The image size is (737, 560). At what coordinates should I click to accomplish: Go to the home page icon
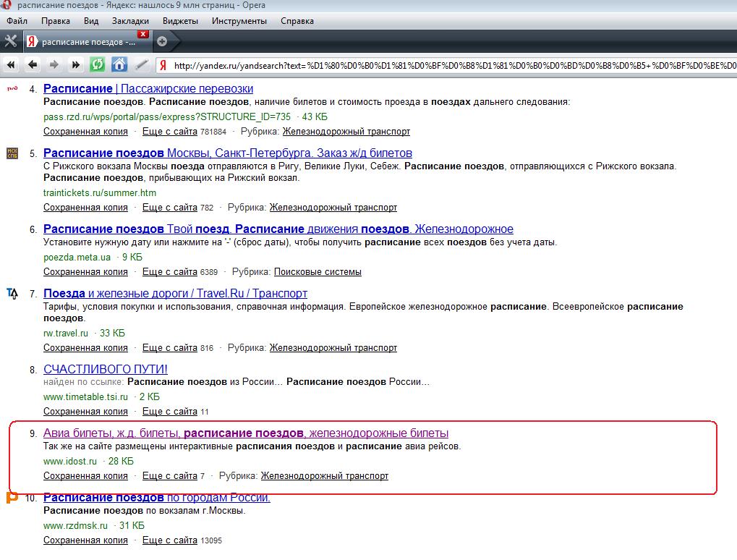[119, 64]
